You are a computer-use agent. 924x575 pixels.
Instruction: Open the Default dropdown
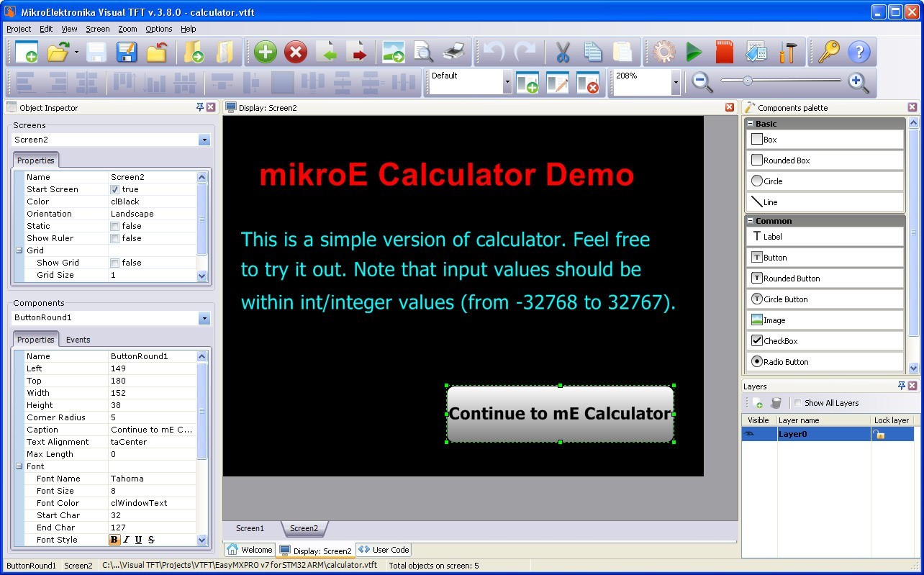click(507, 82)
